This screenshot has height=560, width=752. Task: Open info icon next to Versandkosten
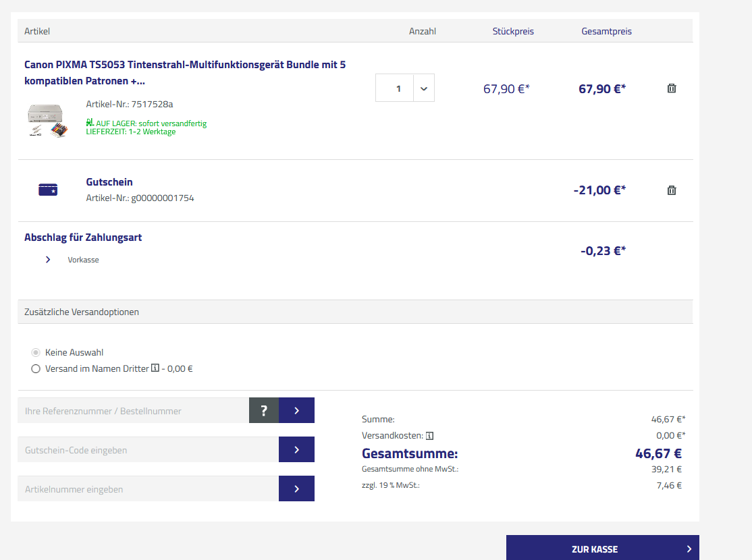(x=429, y=435)
